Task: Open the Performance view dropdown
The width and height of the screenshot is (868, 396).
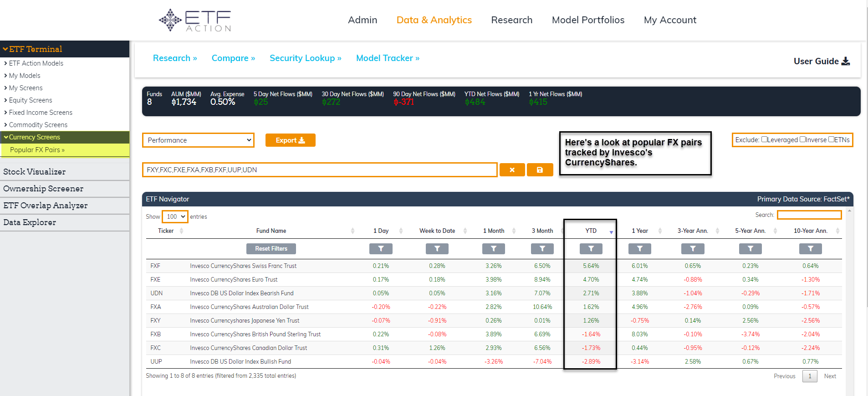Action: pos(198,140)
